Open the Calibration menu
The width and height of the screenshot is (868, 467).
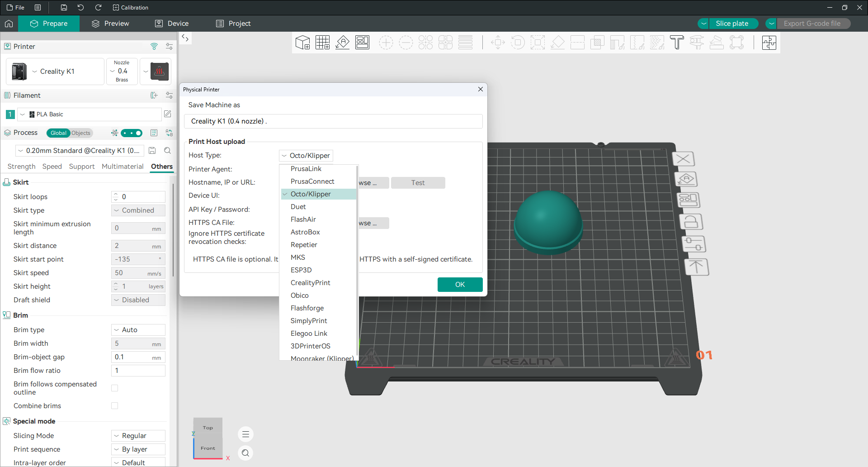tap(130, 7)
